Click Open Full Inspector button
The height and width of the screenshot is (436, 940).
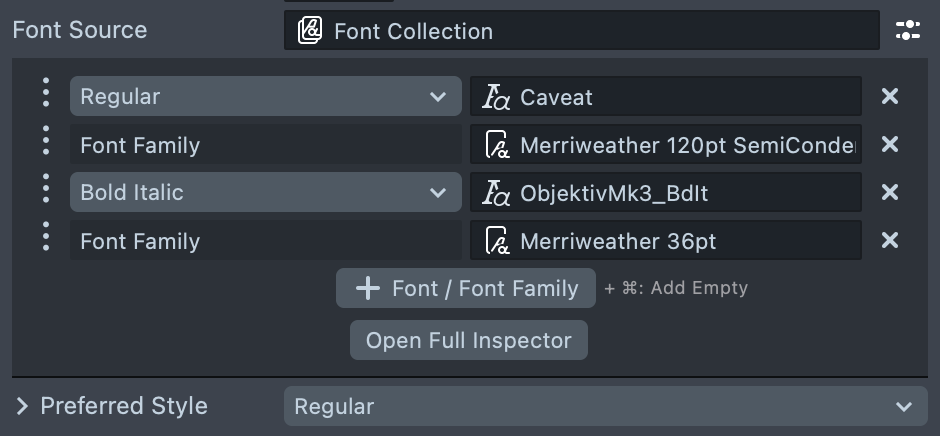(x=468, y=340)
